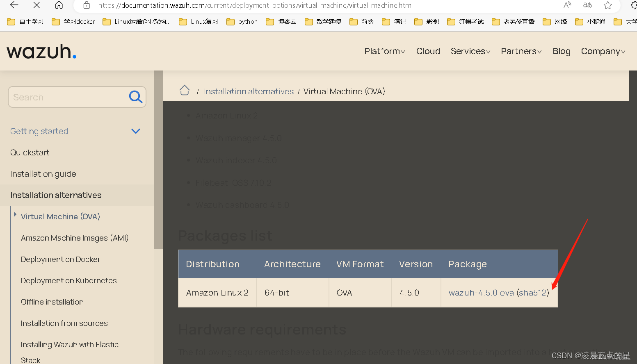Add page to favorites with star icon
This screenshot has width=637, height=364.
click(x=608, y=5)
